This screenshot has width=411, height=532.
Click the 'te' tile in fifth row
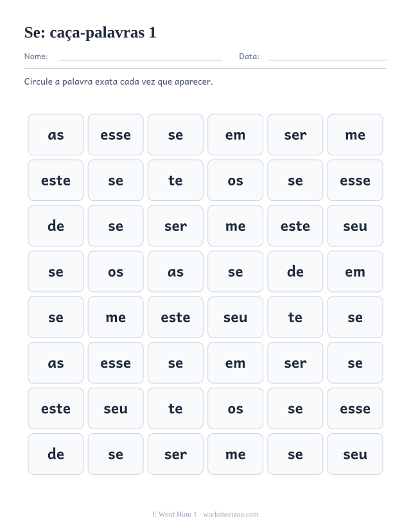pyautogui.click(x=295, y=317)
